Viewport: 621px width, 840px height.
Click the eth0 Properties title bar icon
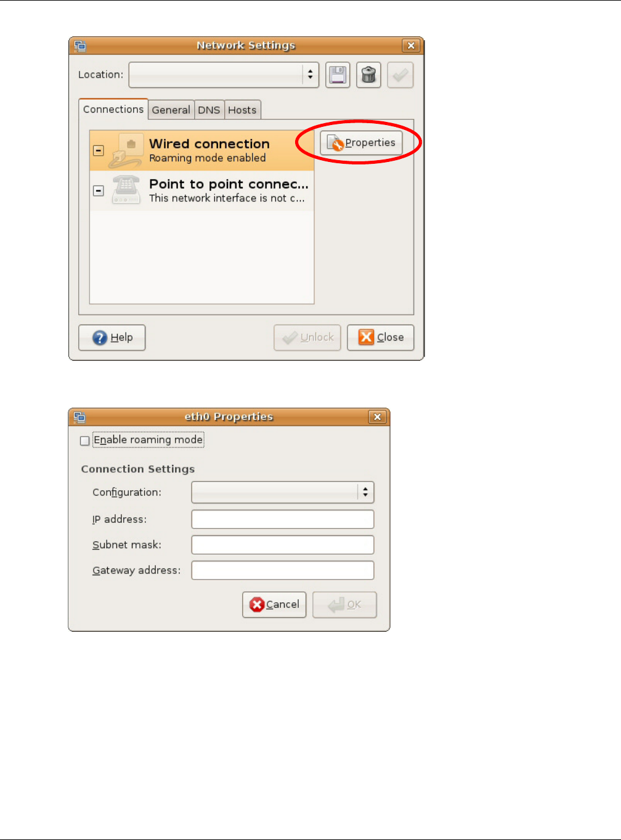tap(79, 417)
